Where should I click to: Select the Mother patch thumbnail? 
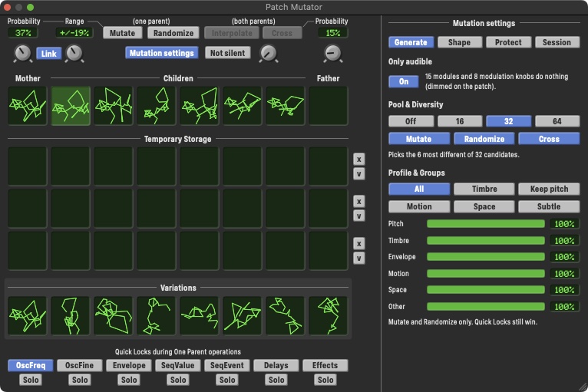click(x=28, y=106)
